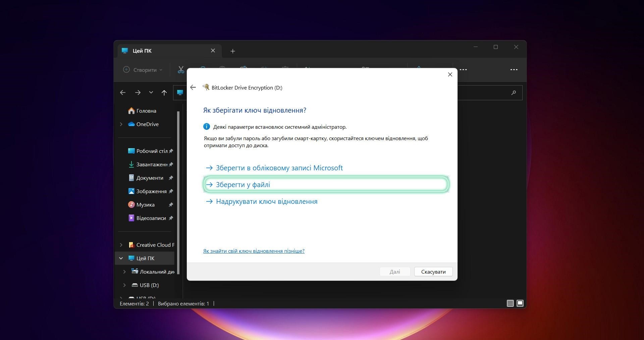Open Головна in navigation pane
644x340 pixels.
pos(146,111)
